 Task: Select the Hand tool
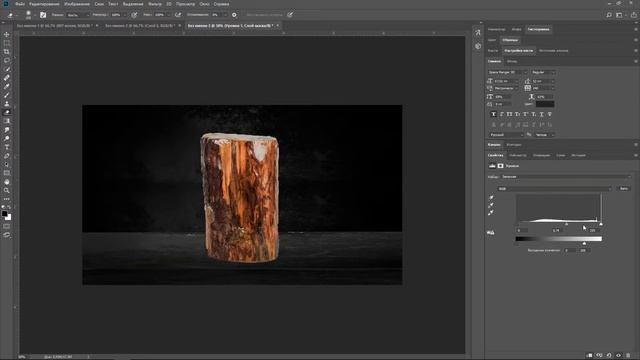point(7,182)
